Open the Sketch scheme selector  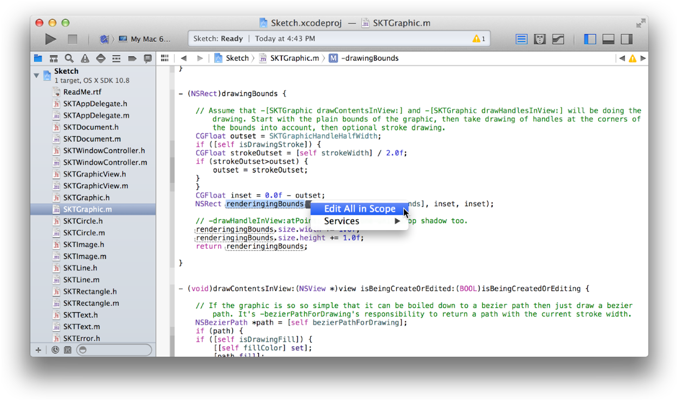point(104,39)
